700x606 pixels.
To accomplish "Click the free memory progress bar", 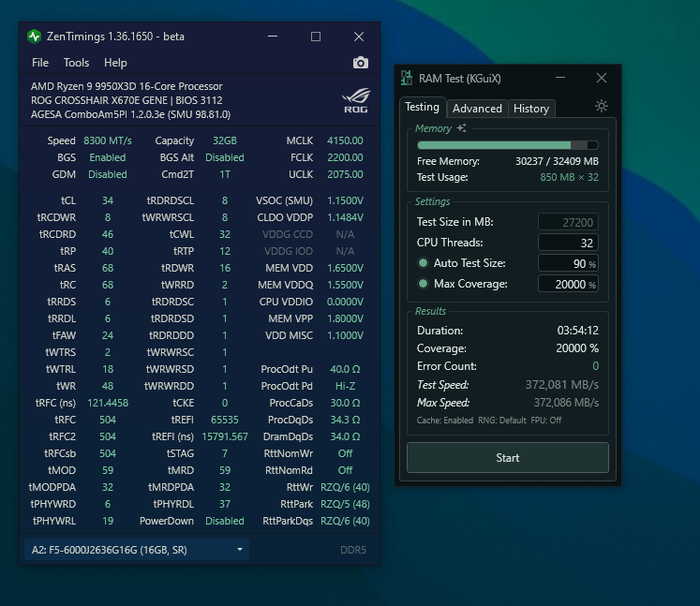I will [508, 145].
